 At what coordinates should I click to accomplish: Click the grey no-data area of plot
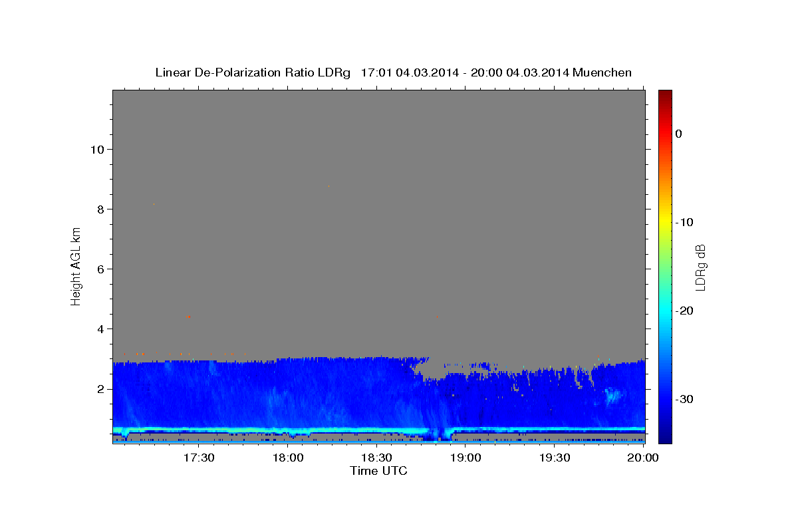click(378, 223)
